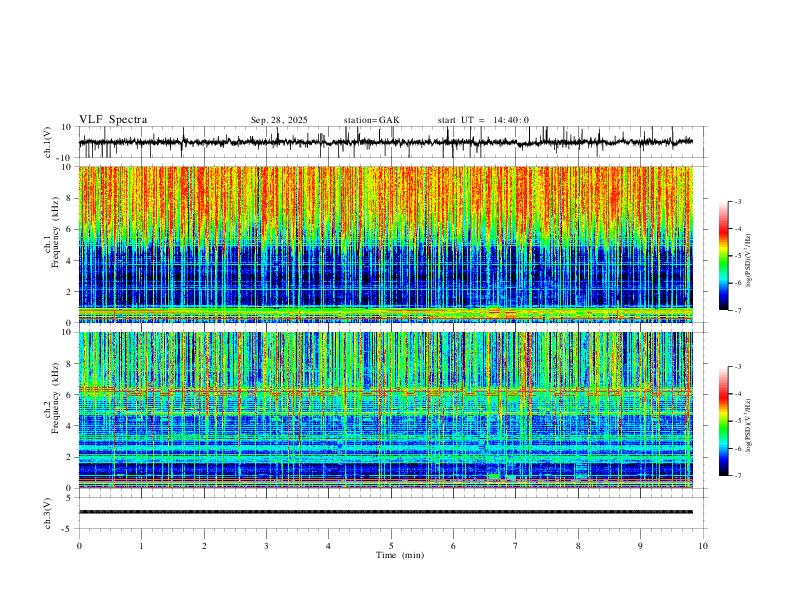Click the "7" tick on the time axis
792x612 pixels.
[x=516, y=546]
